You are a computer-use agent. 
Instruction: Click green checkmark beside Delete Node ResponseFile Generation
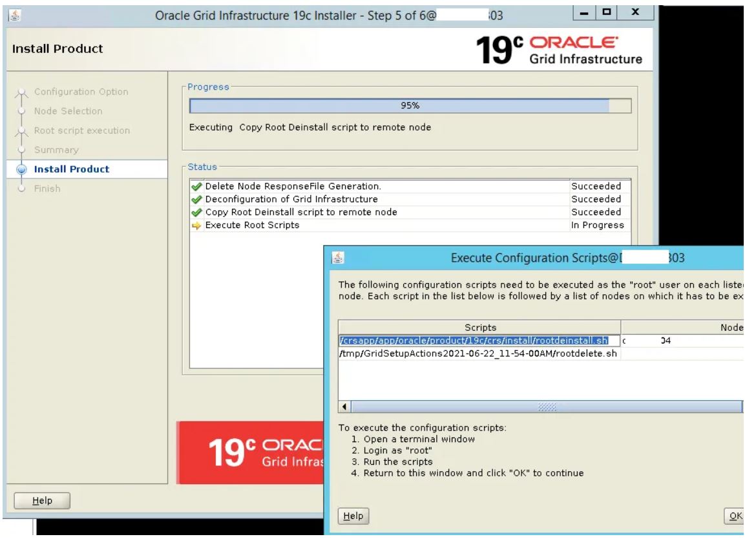coord(194,187)
